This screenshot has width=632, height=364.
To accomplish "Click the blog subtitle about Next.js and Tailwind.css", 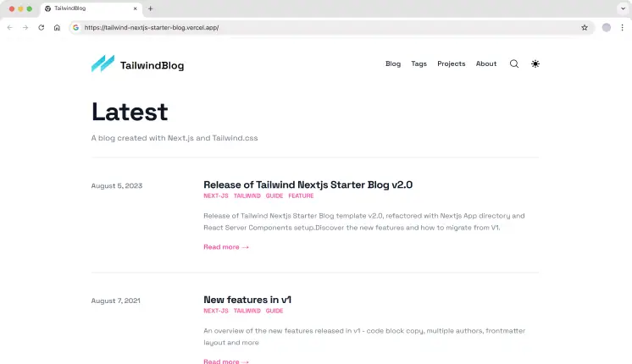I will coord(175,138).
